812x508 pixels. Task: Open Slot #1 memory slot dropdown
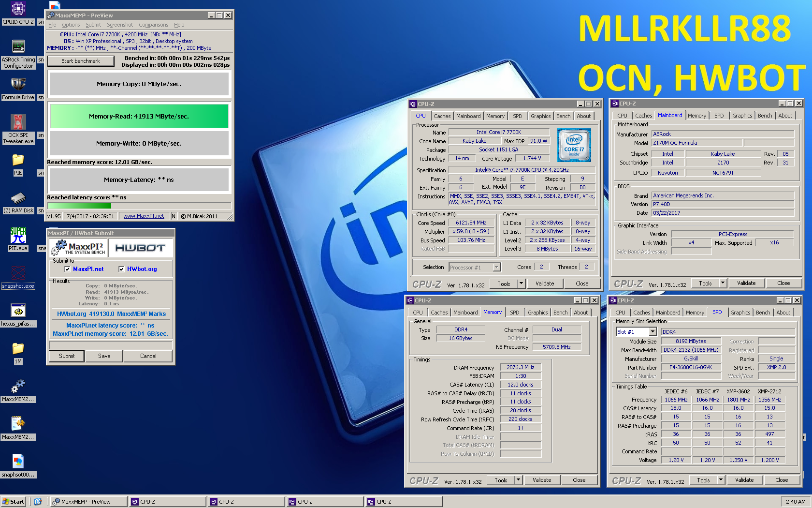[652, 332]
